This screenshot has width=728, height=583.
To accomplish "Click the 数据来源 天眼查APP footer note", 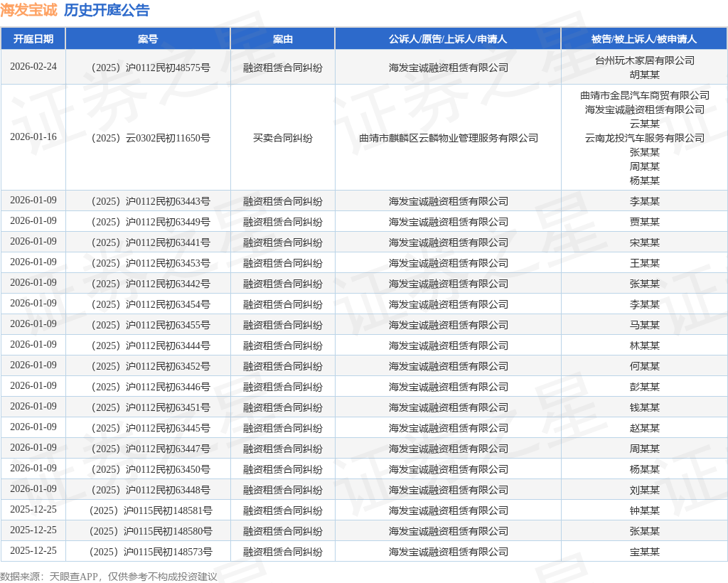I will (109, 577).
